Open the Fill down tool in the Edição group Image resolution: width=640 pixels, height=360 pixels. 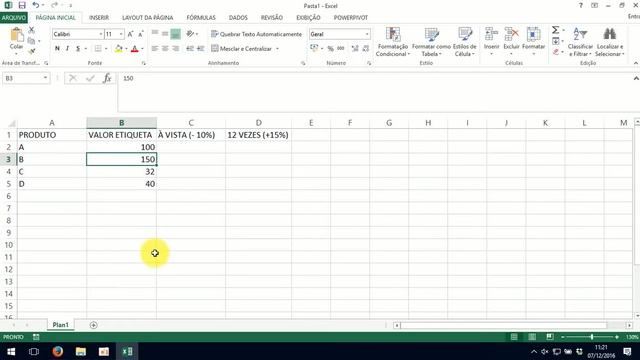(556, 41)
